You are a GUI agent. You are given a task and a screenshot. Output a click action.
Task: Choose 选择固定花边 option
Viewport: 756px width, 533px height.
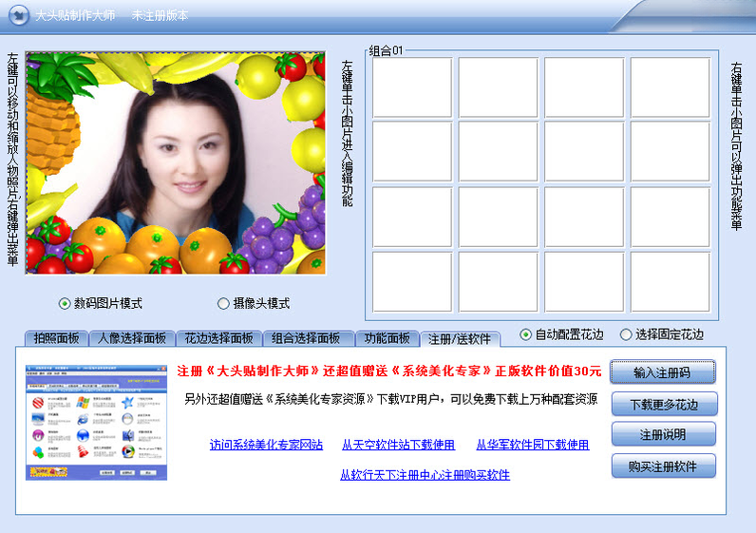(661, 334)
